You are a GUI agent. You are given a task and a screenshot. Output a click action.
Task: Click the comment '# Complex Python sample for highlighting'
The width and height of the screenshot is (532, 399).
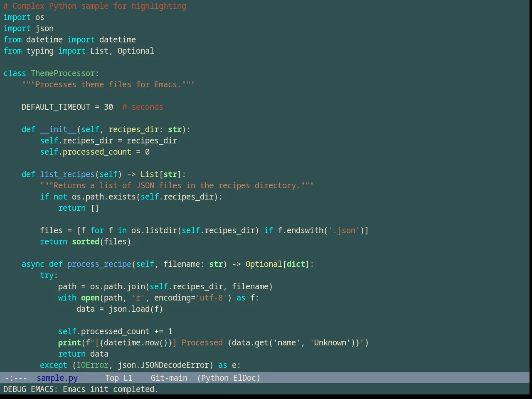pyautogui.click(x=95, y=6)
